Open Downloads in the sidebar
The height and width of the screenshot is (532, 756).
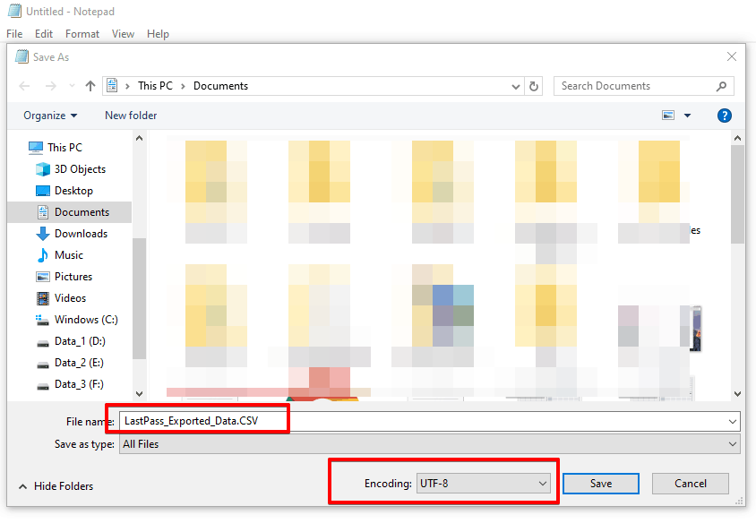pyautogui.click(x=72, y=234)
